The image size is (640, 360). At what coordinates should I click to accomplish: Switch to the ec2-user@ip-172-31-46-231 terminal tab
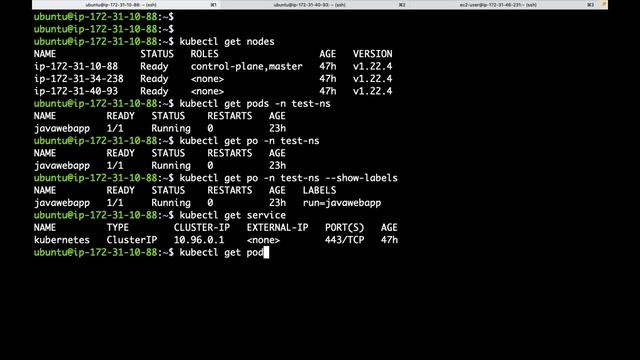pyautogui.click(x=503, y=5)
